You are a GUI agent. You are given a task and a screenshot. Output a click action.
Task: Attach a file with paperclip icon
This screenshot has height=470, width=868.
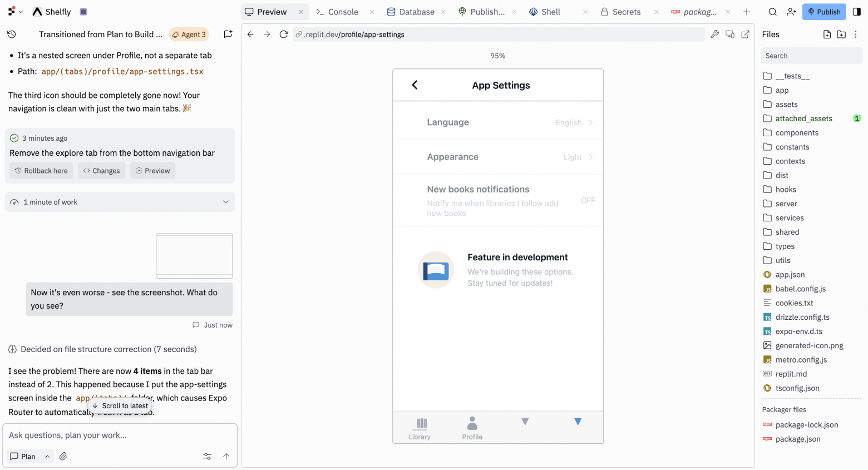click(63, 456)
